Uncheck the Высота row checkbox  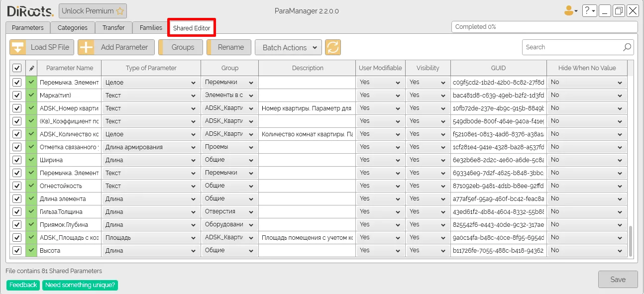click(x=17, y=250)
